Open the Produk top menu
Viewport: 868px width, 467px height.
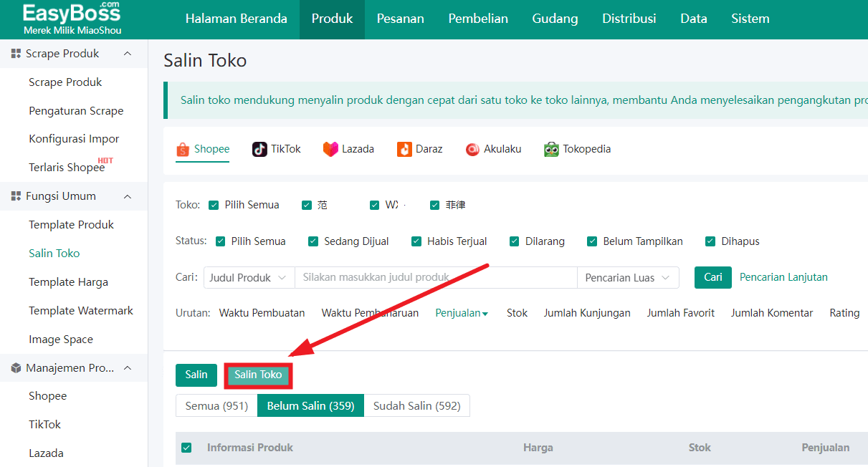point(332,19)
